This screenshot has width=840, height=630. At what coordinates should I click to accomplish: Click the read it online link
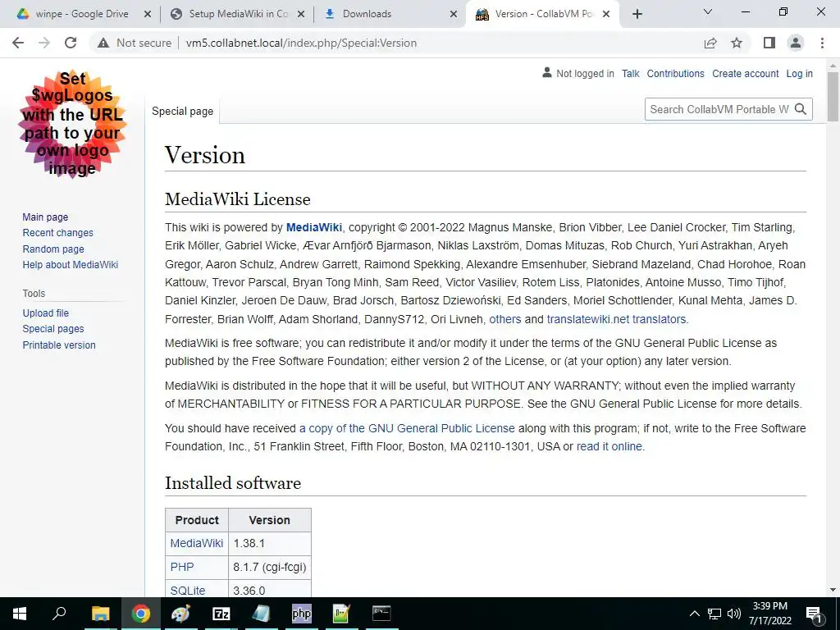click(609, 447)
